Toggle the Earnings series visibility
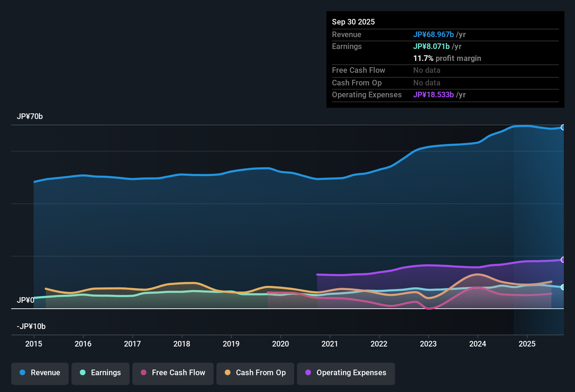Screen dimensions: 575x392 tap(100, 373)
